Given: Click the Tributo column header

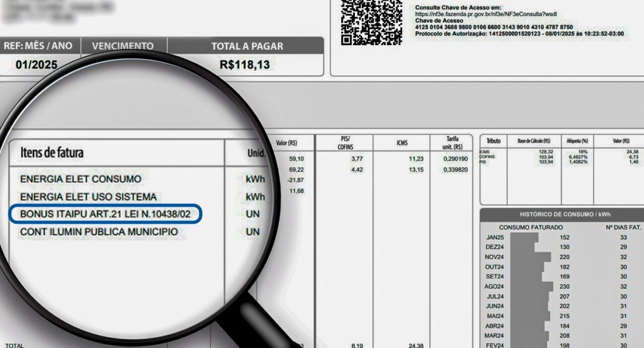Looking at the screenshot, I should tap(493, 141).
